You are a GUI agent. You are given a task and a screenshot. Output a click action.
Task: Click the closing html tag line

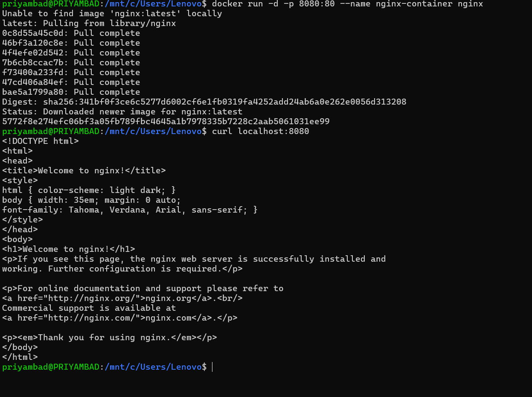point(20,357)
